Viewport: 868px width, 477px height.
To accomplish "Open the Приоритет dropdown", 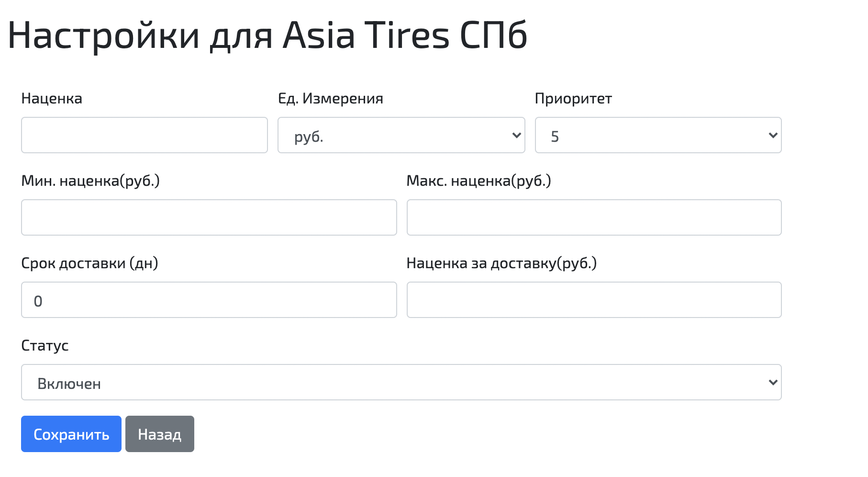I will coord(658,136).
